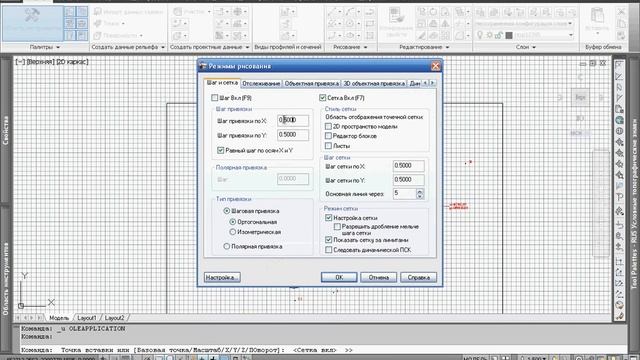Enable the 'Шаг Вкл (F9)' checkbox

(x=215, y=98)
